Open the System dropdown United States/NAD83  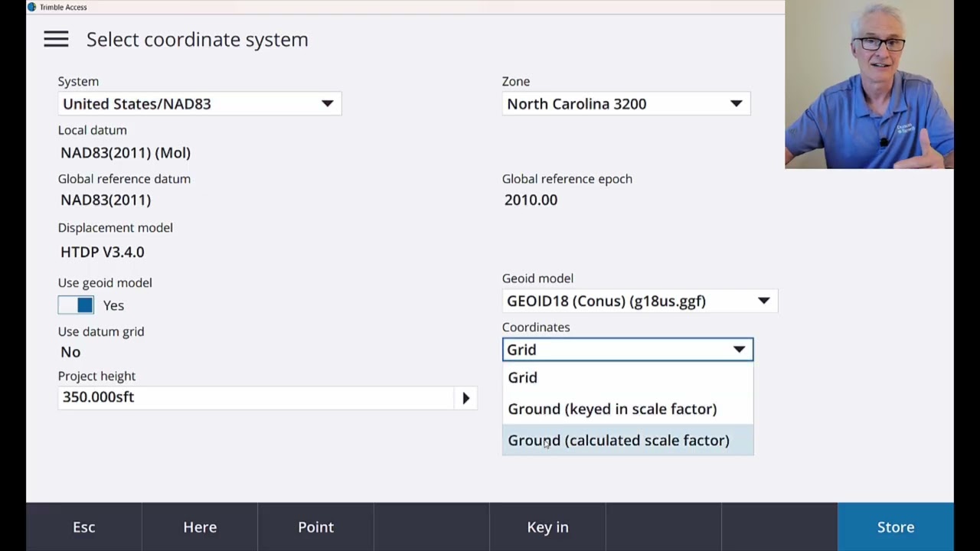click(199, 104)
